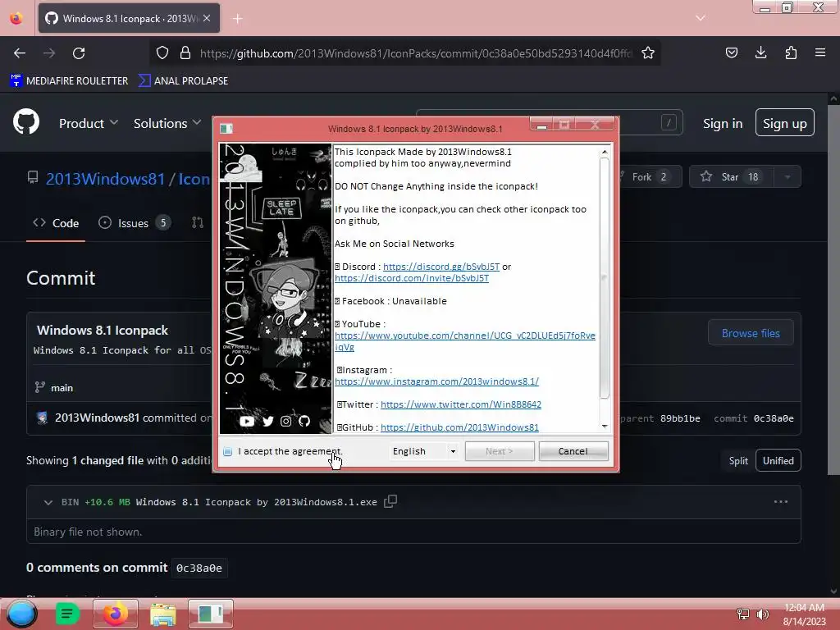
Task: Open the github.com/2013Windows81 link in installer
Action: (459, 427)
